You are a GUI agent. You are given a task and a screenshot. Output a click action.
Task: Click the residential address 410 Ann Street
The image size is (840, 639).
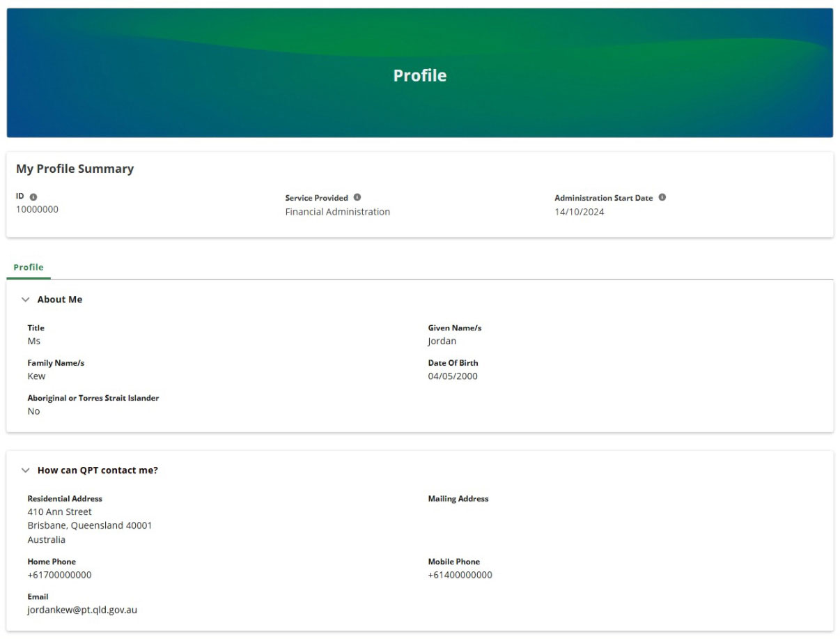coord(59,511)
